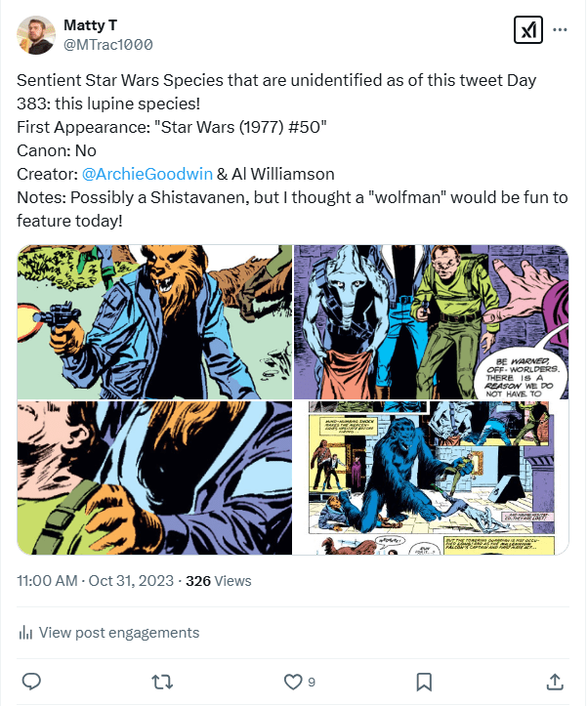Like the post with heart icon
The width and height of the screenshot is (588, 706).
pos(292,681)
